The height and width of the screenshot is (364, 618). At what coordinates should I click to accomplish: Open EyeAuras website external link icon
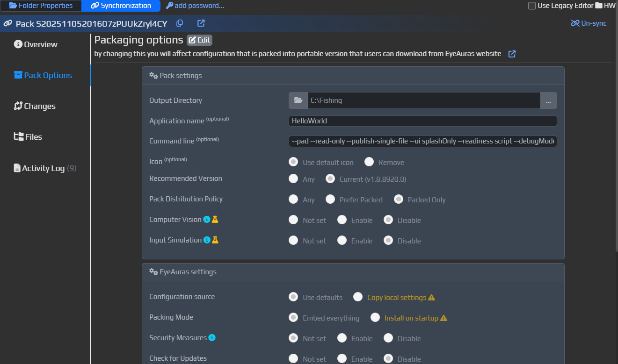(x=512, y=54)
